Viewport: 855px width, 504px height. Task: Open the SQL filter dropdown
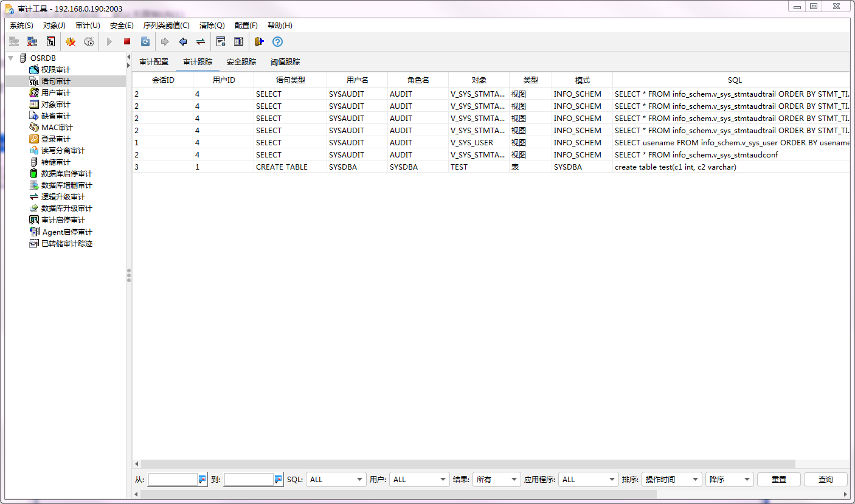pyautogui.click(x=336, y=479)
